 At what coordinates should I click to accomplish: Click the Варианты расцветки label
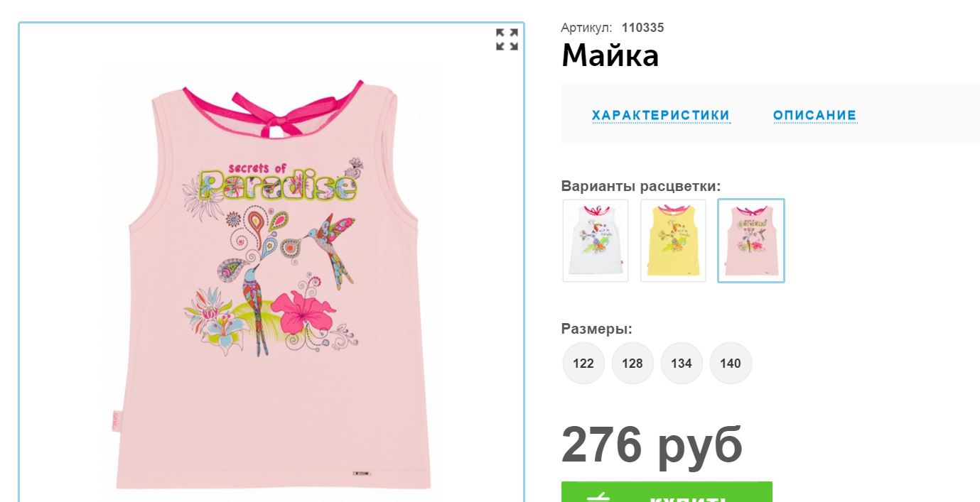tap(641, 186)
